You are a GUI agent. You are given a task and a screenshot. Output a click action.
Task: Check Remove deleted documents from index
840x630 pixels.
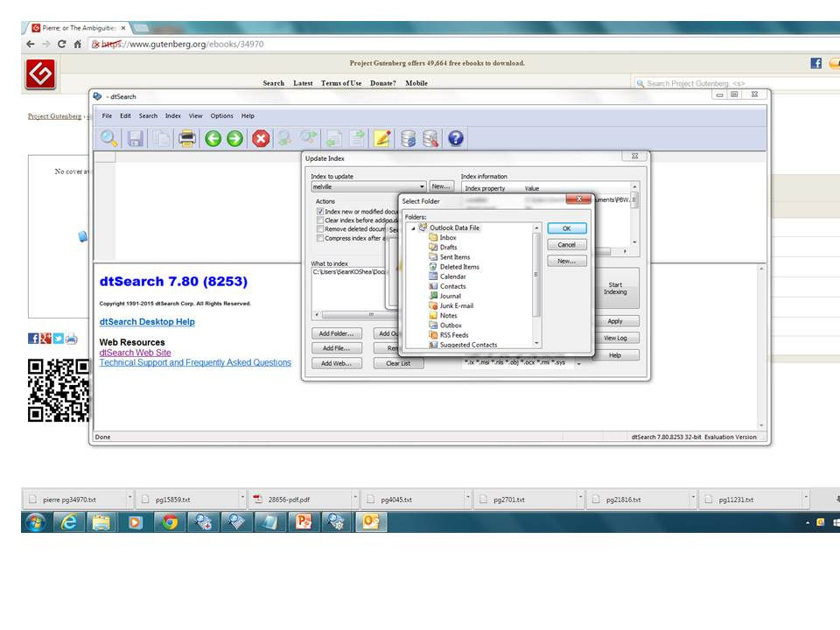(x=320, y=229)
